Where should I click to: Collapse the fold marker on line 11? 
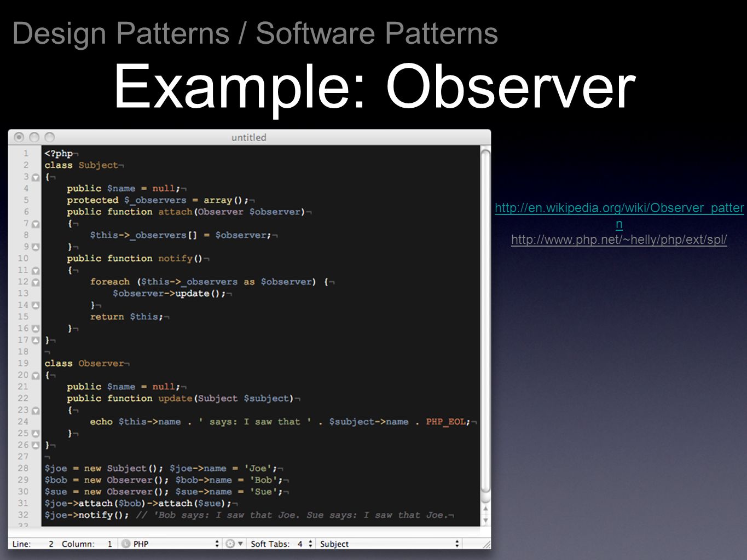(36, 270)
